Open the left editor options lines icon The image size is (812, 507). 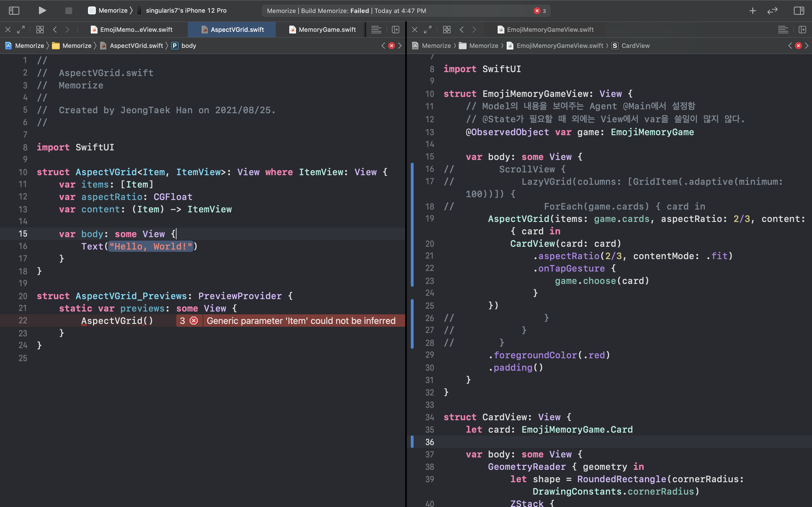[376, 30]
